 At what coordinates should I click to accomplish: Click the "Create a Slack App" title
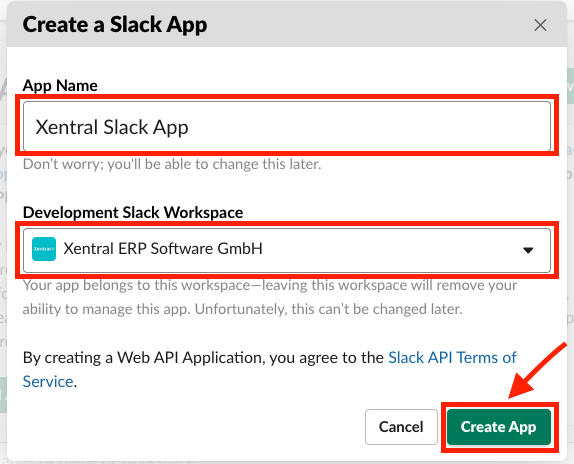pyautogui.click(x=115, y=25)
